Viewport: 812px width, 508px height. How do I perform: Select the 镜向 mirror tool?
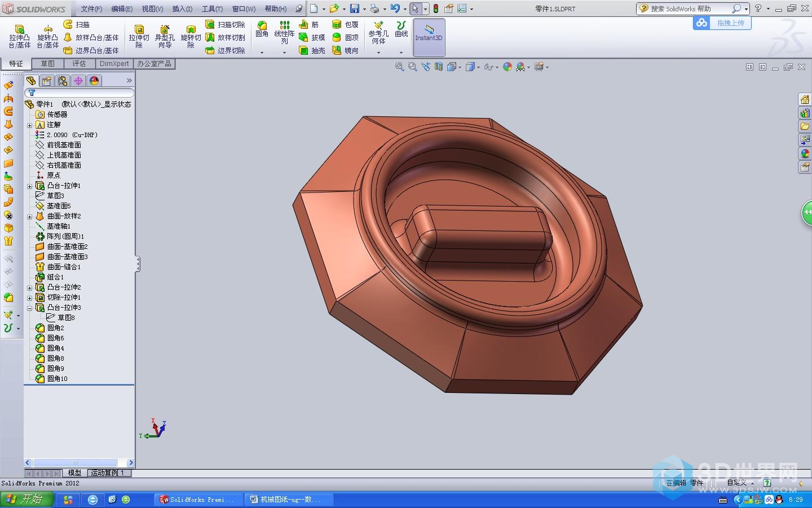(x=345, y=50)
